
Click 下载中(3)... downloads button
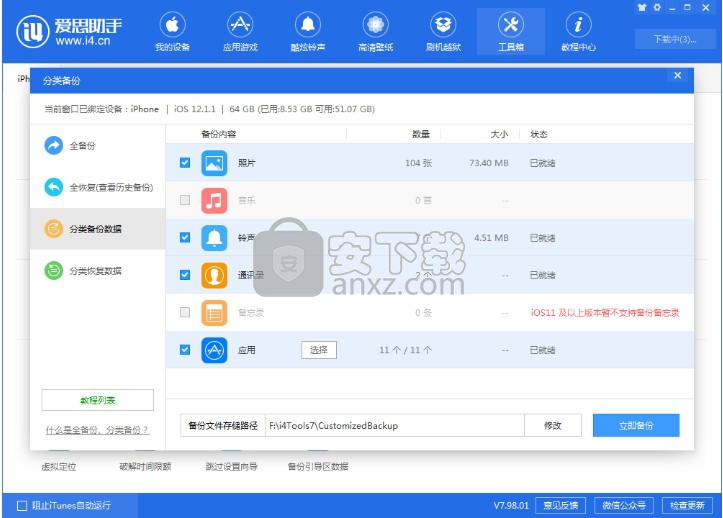pos(675,39)
